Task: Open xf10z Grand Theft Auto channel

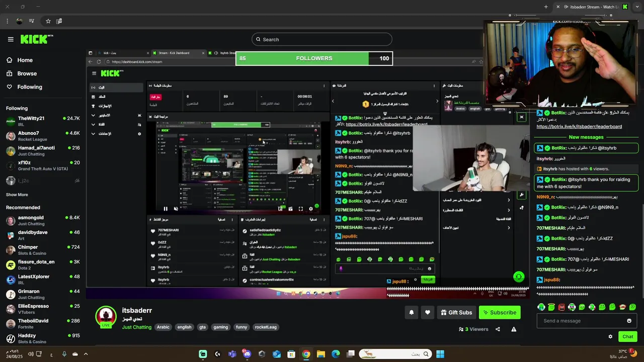Action: [x=43, y=165]
